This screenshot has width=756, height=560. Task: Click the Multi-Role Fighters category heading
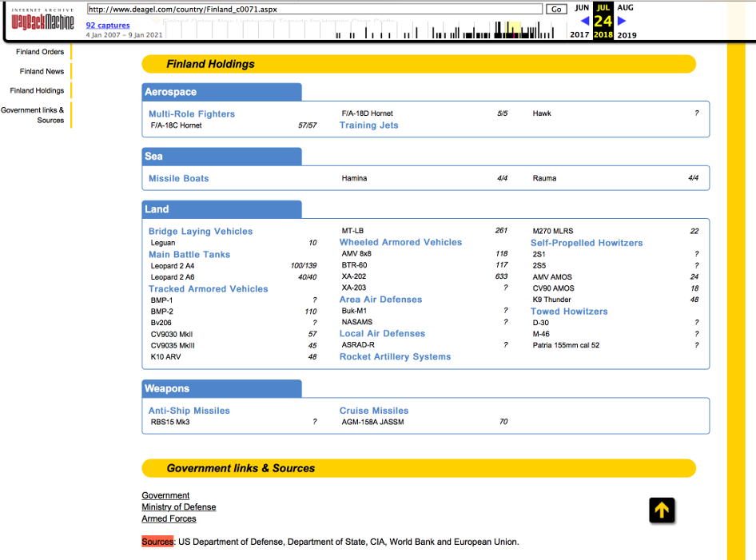pos(192,114)
